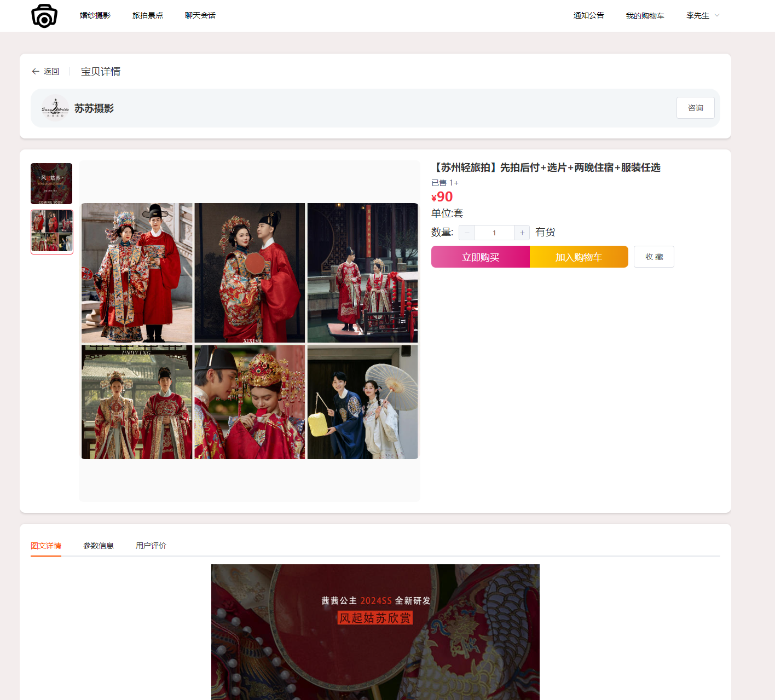This screenshot has width=775, height=700.
Task: Open the 聊天会话 menu
Action: click(200, 15)
